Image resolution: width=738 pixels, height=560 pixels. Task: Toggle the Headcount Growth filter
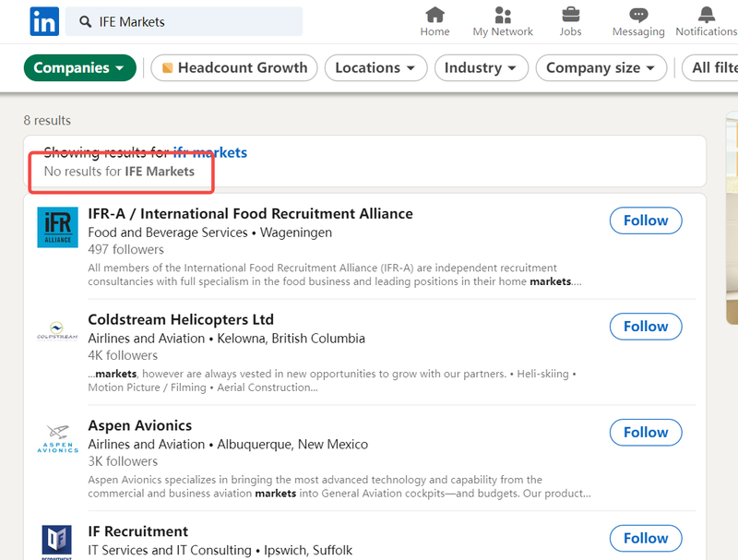(234, 67)
